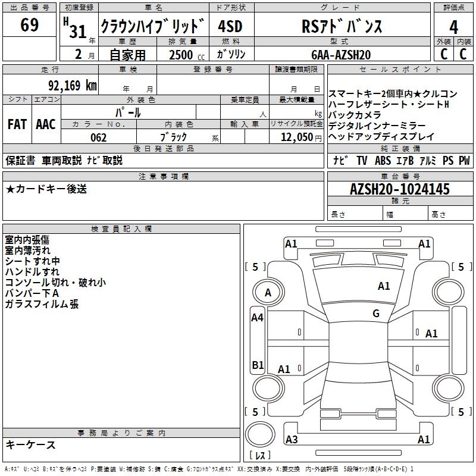Viewport: 476px width, 476px height.
Task: Select 保証書 in later-shipped parts
Action: (20, 160)
